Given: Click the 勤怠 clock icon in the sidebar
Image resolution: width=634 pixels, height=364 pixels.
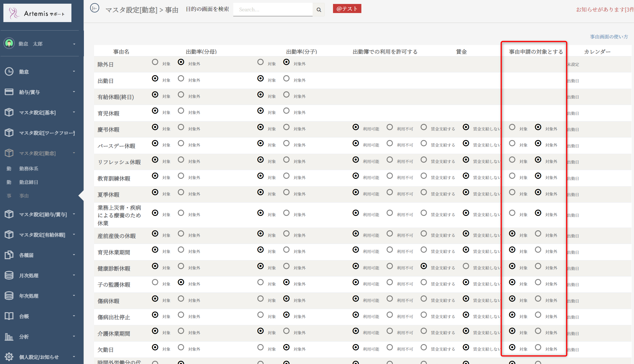Looking at the screenshot, I should pos(9,72).
